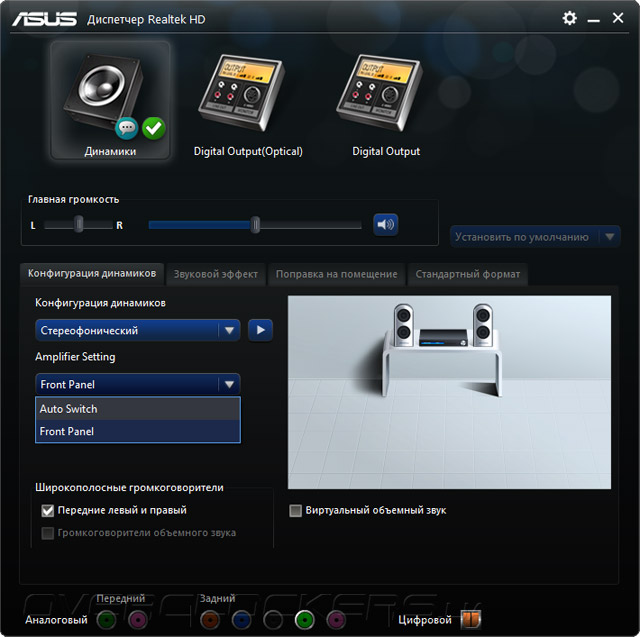Click the Amplifier Setting label
The height and width of the screenshot is (637, 640).
point(75,357)
